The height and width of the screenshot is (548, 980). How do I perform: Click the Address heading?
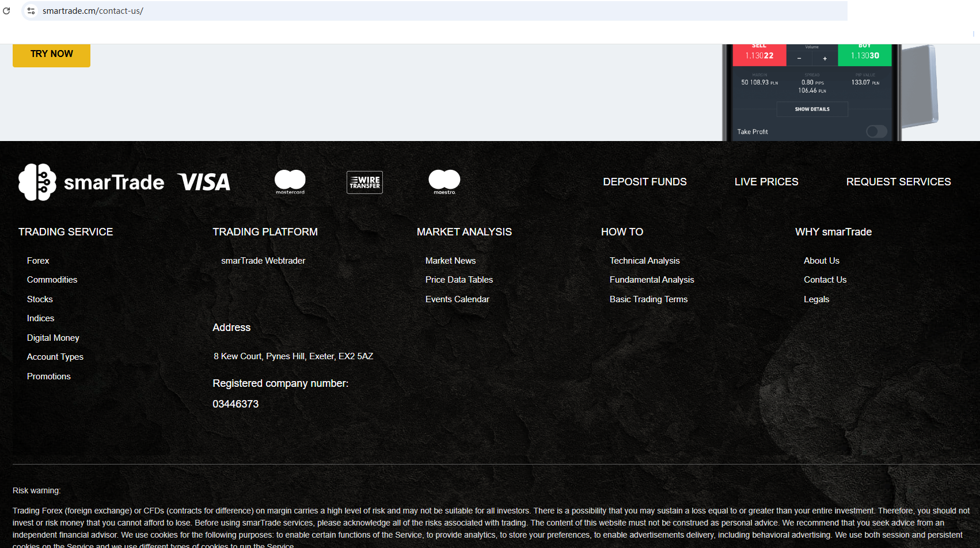[x=231, y=328]
